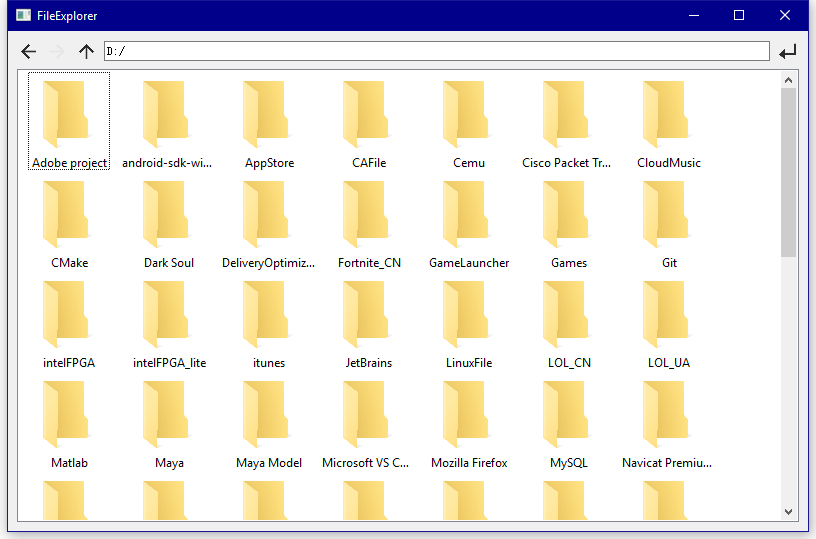The height and width of the screenshot is (539, 816).
Task: Click the Microsoft VS C... folder label
Action: point(365,463)
